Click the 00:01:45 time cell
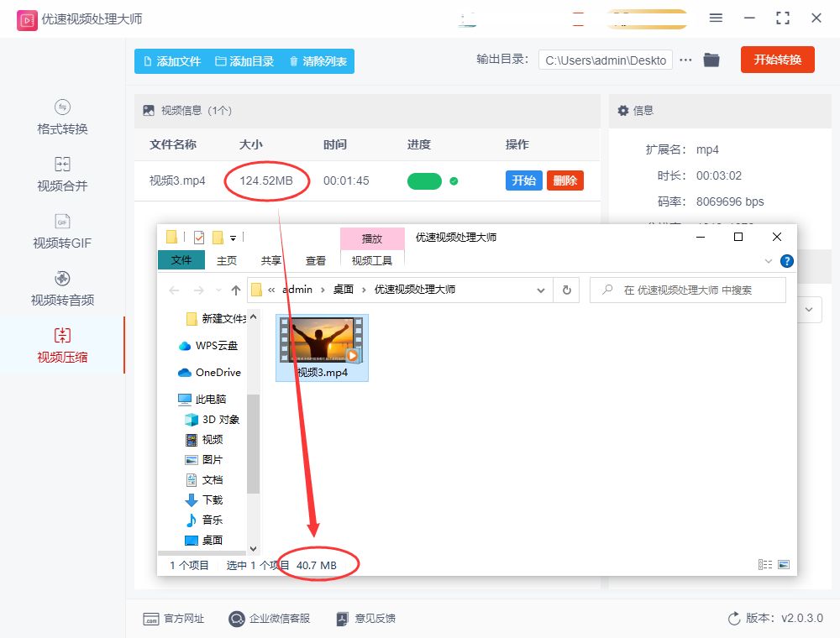Image resolution: width=840 pixels, height=638 pixels. [346, 181]
